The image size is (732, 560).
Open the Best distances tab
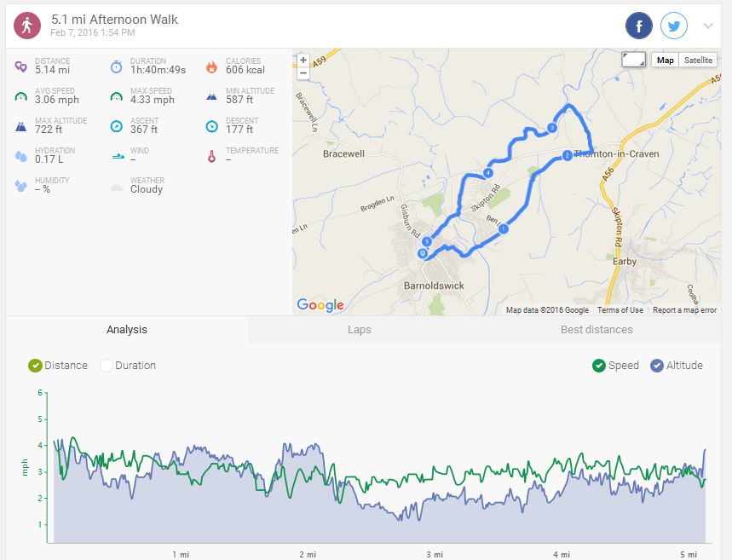(597, 330)
